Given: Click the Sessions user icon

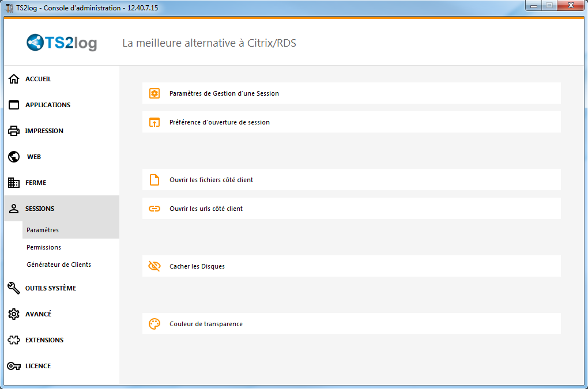Looking at the screenshot, I should pyautogui.click(x=14, y=209).
